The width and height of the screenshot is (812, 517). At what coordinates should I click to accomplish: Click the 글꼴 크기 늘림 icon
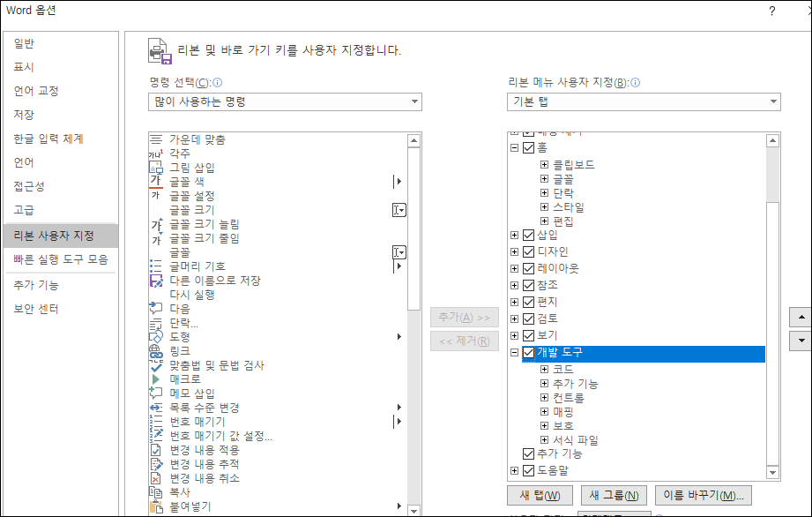[x=156, y=224]
